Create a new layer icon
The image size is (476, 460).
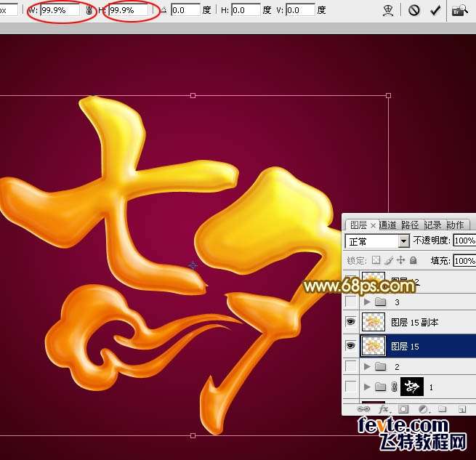pyautogui.click(x=461, y=410)
